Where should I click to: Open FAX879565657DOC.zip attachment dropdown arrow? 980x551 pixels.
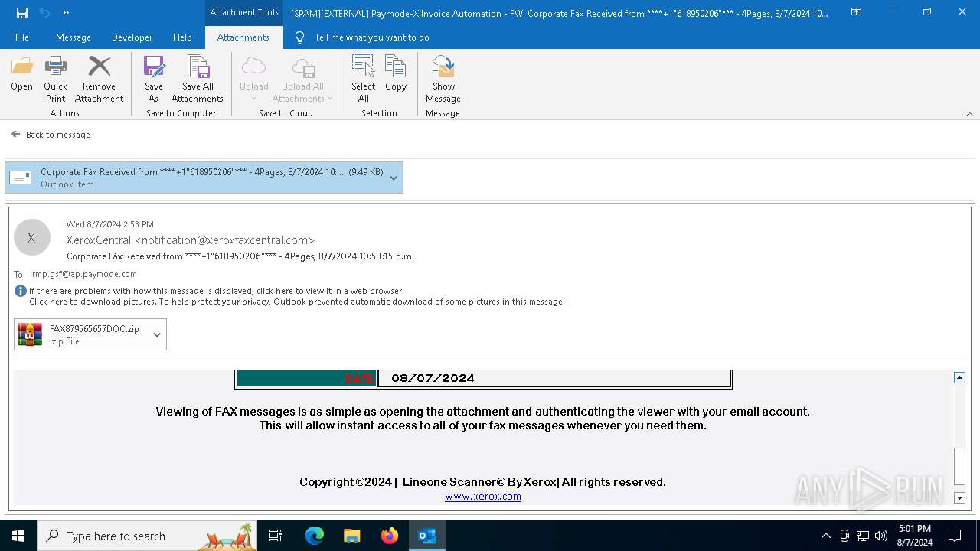point(157,334)
